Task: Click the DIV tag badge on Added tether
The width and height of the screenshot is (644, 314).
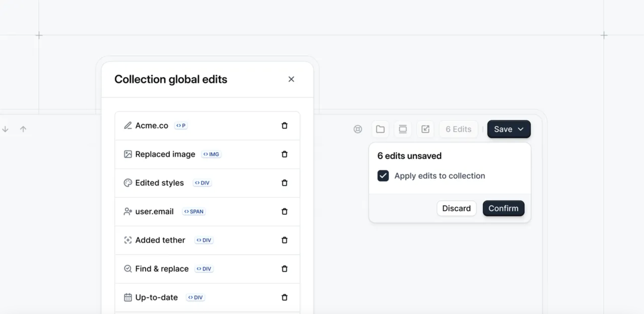Action: point(204,240)
